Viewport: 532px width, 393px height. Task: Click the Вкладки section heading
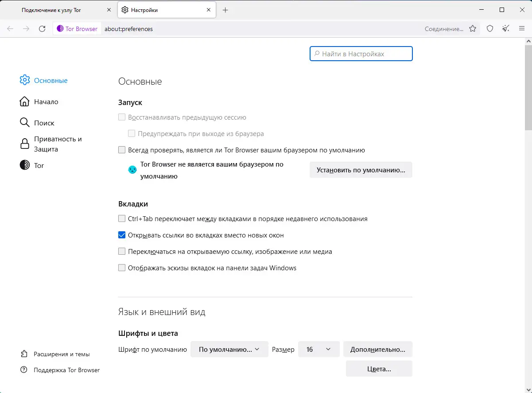(x=133, y=204)
